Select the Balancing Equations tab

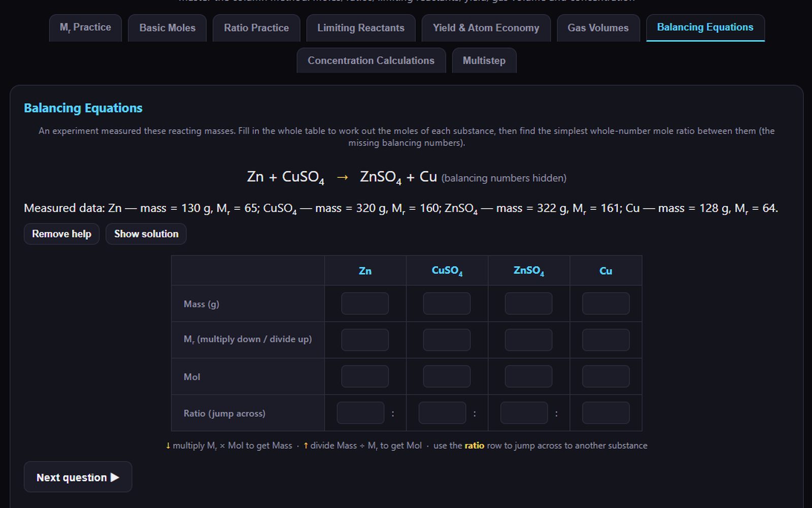tap(705, 28)
